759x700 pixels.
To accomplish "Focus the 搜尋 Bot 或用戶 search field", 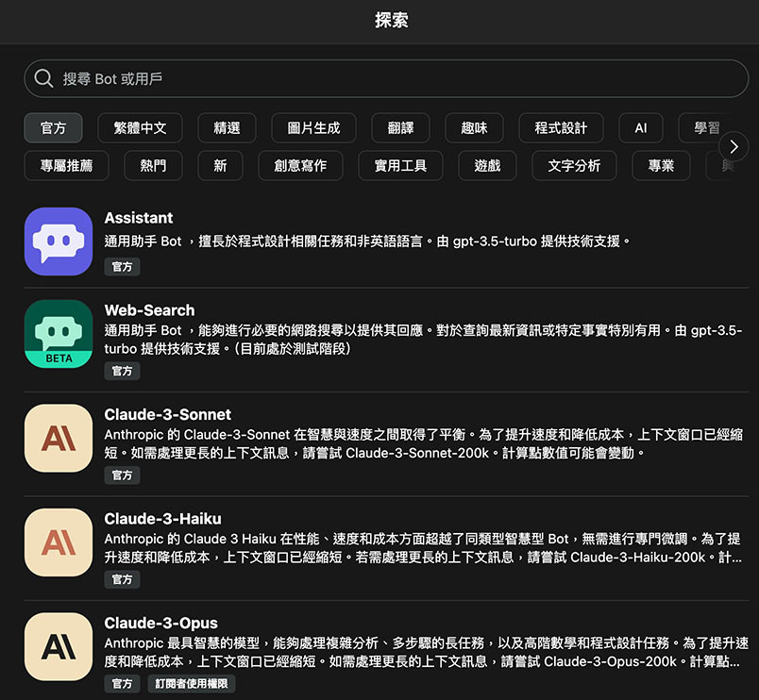I will pos(386,78).
